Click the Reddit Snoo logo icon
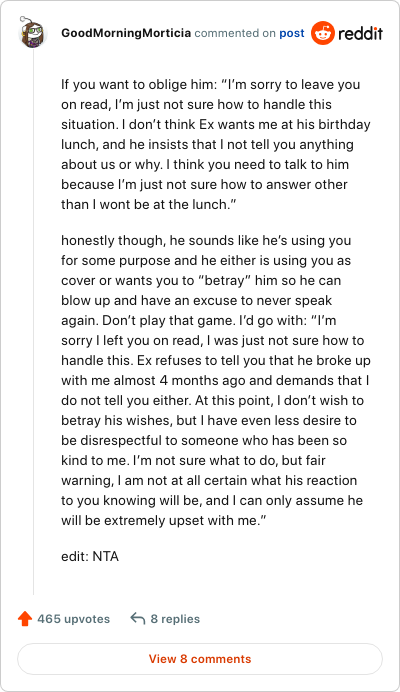 click(x=323, y=33)
